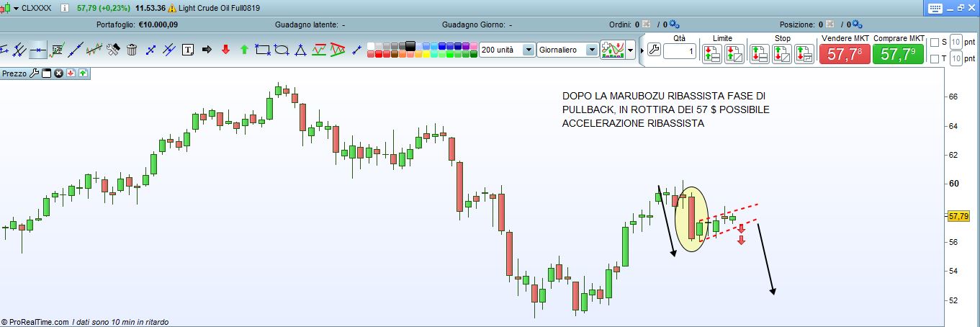The height and width of the screenshot is (327, 980).
Task: Select the rectangle drawing tool
Action: (x=263, y=50)
